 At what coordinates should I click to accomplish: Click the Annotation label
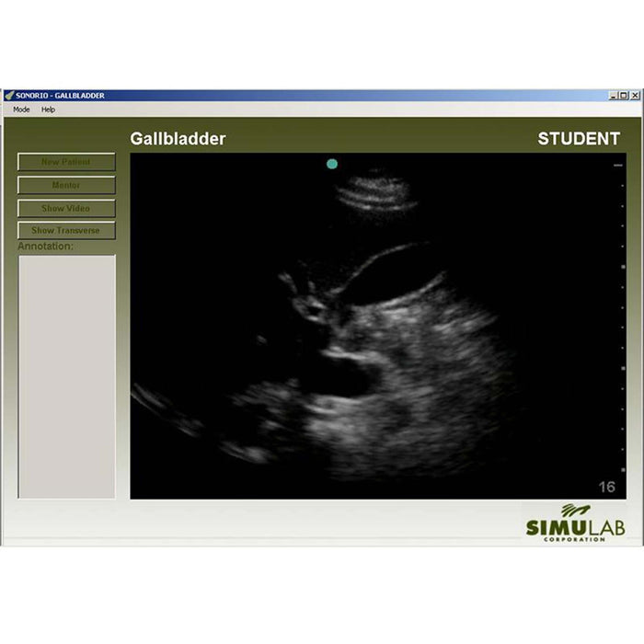pyautogui.click(x=46, y=247)
